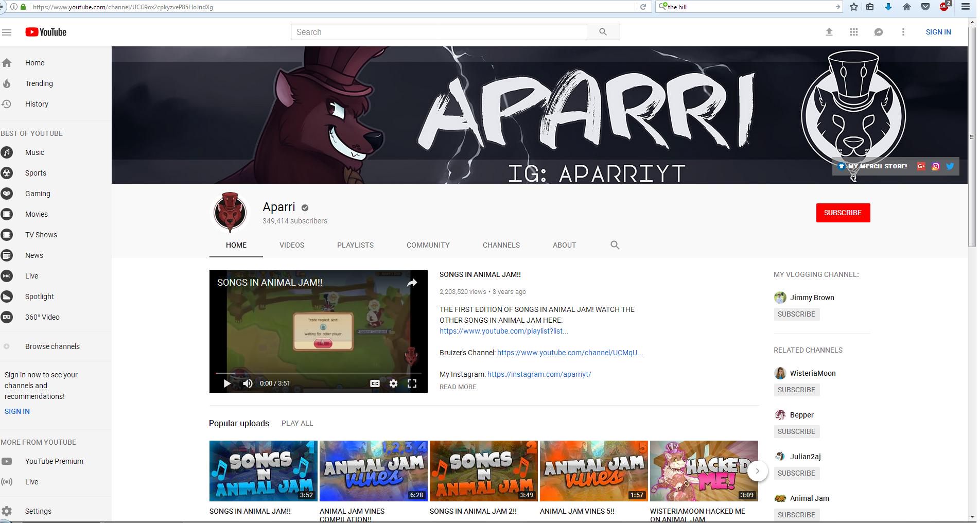Open the three-dot settings menu in header

click(903, 32)
